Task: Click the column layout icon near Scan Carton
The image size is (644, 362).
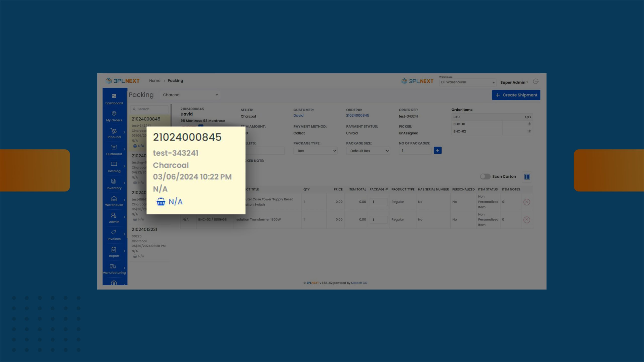Action: 527,177
